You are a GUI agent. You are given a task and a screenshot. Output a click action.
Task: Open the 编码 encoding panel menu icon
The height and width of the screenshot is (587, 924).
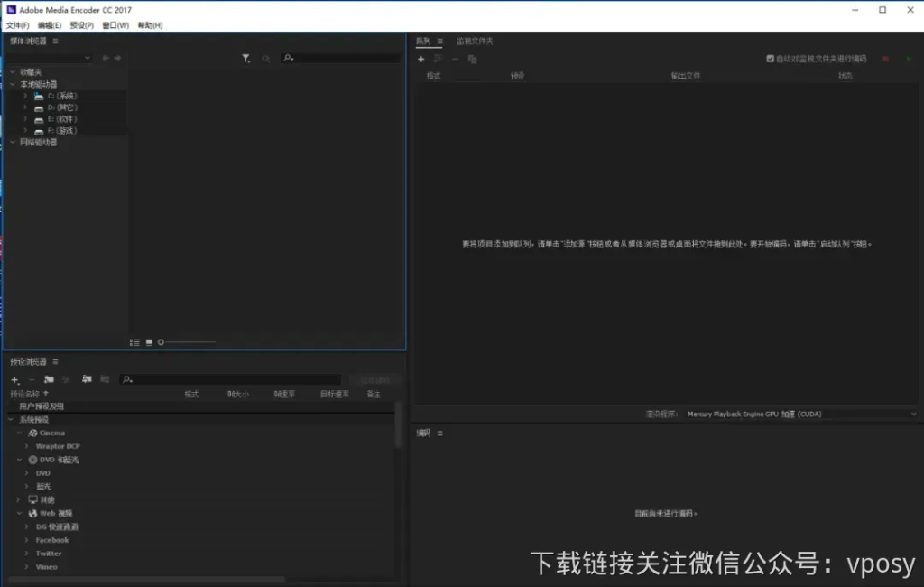point(439,433)
